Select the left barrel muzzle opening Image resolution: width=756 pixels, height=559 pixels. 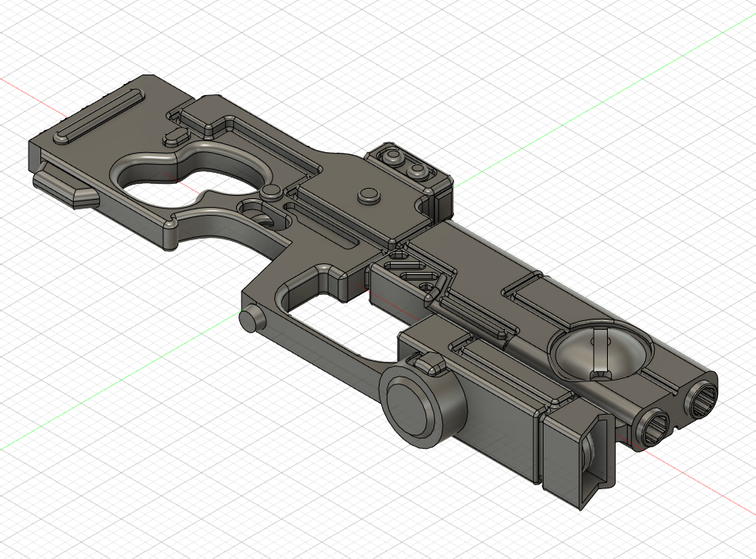click(655, 429)
